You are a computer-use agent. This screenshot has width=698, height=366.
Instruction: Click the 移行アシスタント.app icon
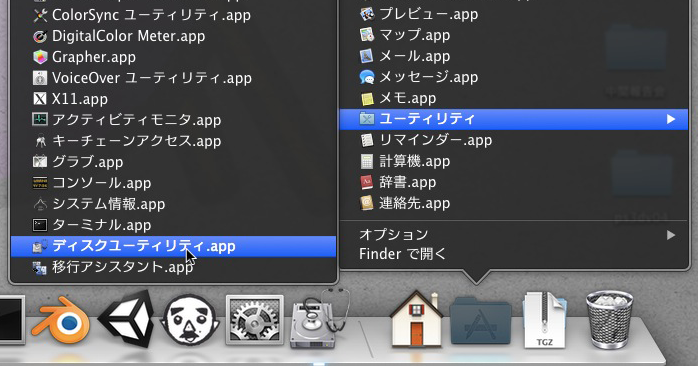click(40, 267)
